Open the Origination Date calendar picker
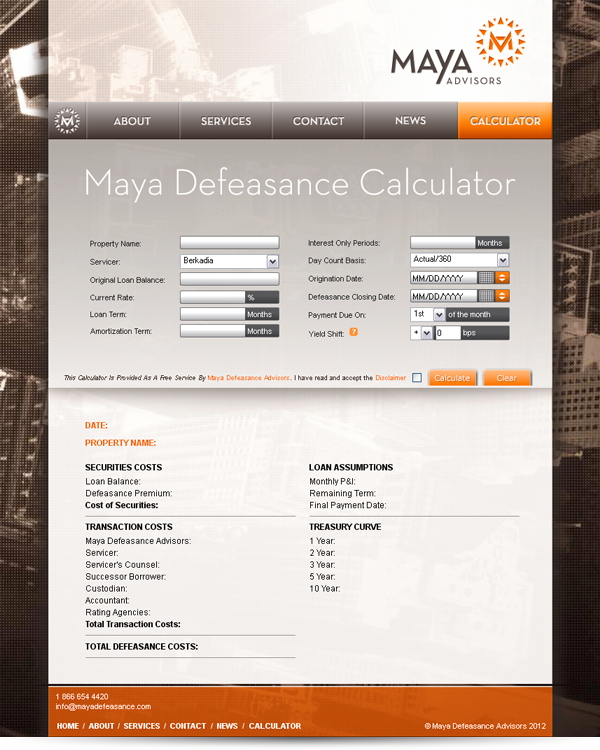This screenshot has height=750, width=600. pos(485,278)
